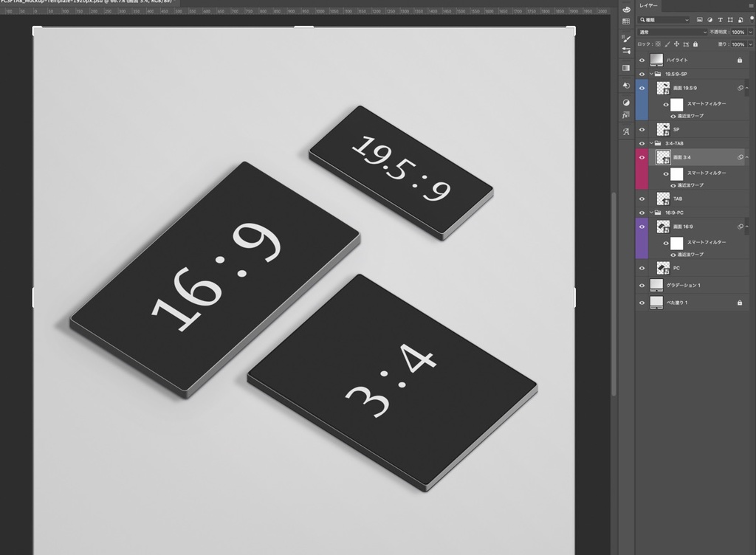Open the Brush Settings panel icon
756x555 pixels.
pyautogui.click(x=626, y=51)
